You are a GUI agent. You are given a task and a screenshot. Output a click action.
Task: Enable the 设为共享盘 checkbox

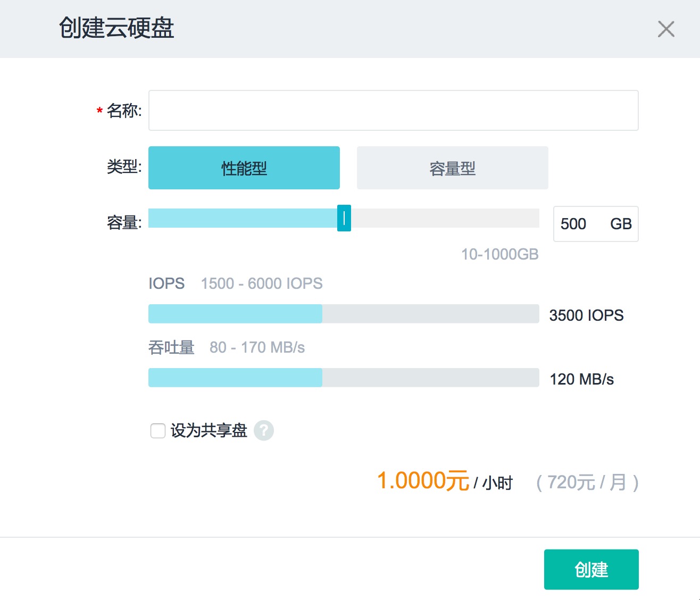tap(158, 430)
